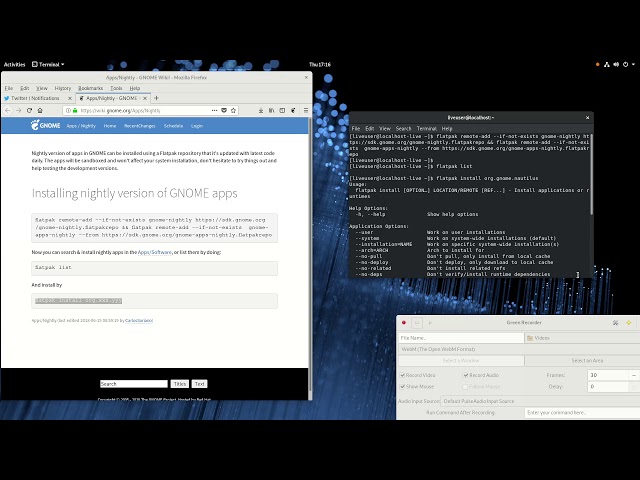Screen dimensions: 640x480
Task: Toggle the Show Mouse checkbox
Action: click(402, 386)
